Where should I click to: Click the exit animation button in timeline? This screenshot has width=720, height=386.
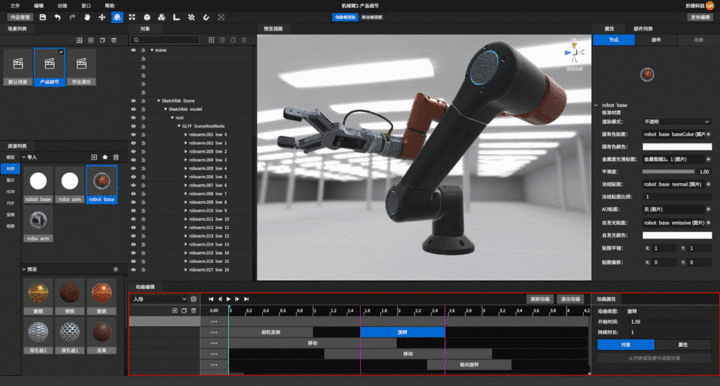coord(570,299)
